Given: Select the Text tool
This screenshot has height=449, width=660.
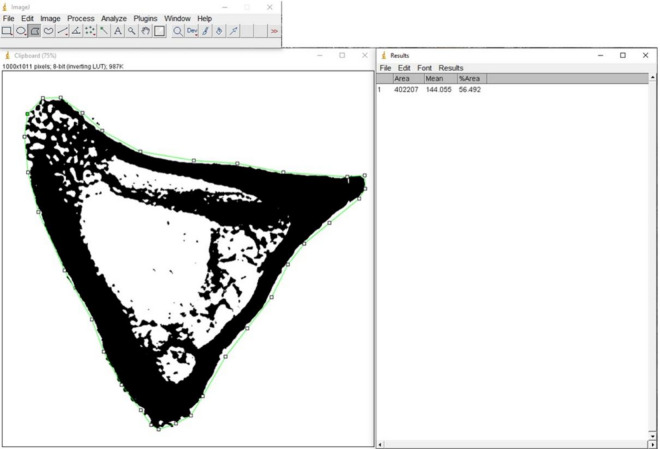Looking at the screenshot, I should (x=118, y=31).
